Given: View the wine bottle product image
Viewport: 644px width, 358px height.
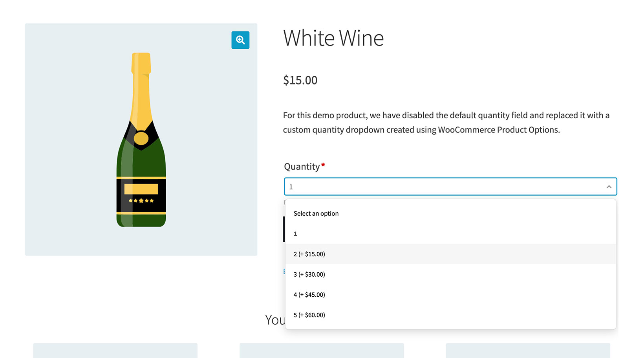Looking at the screenshot, I should pos(141,140).
